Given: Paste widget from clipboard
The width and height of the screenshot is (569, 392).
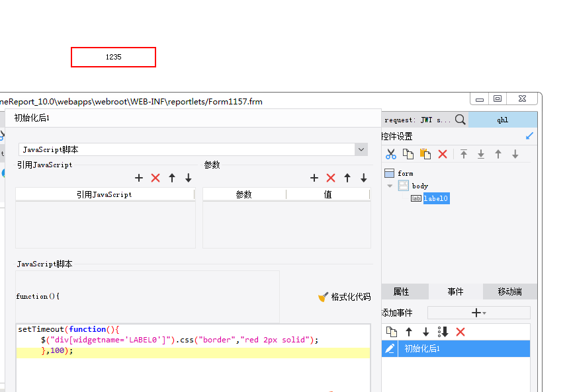Looking at the screenshot, I should pyautogui.click(x=425, y=154).
